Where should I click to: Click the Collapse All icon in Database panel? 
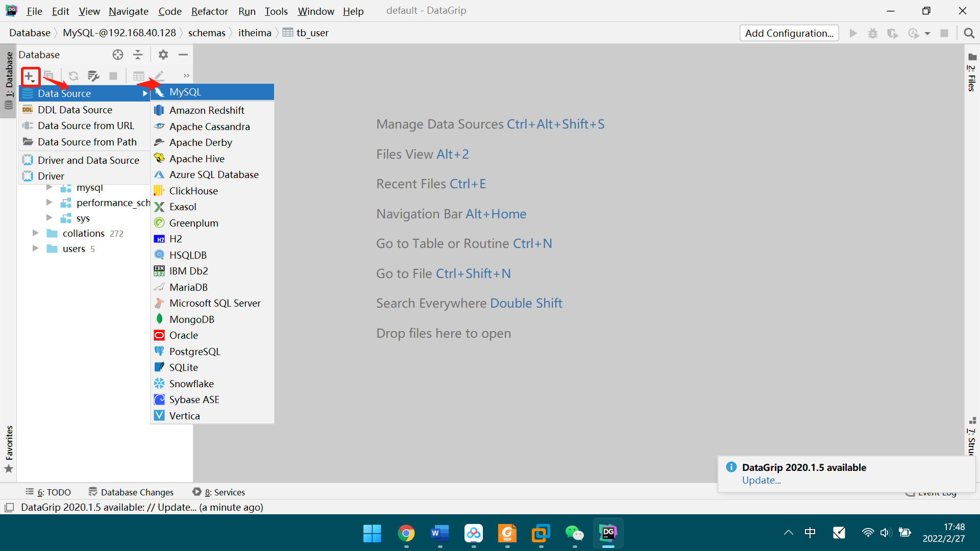pyautogui.click(x=138, y=55)
